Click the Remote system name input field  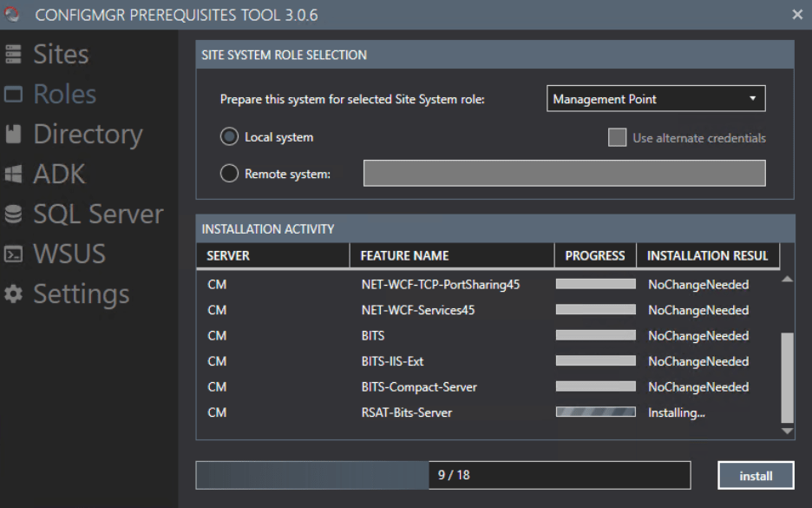(x=563, y=173)
